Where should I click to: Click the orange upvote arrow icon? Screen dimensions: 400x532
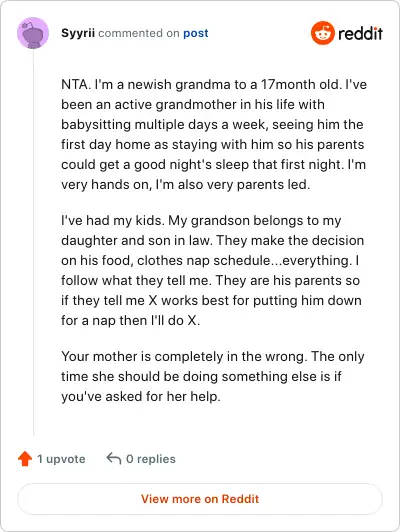coord(25,459)
